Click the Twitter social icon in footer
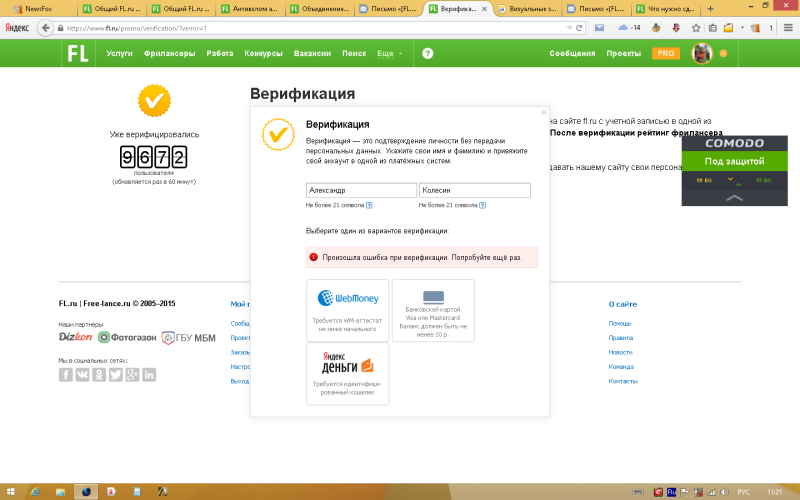The width and height of the screenshot is (800, 500). coord(116,374)
